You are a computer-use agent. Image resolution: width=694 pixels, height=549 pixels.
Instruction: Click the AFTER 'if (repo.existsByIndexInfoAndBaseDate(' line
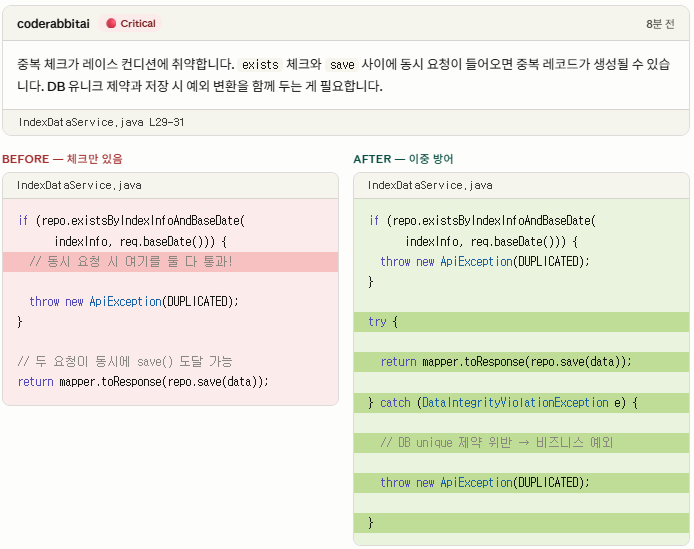(x=482, y=220)
